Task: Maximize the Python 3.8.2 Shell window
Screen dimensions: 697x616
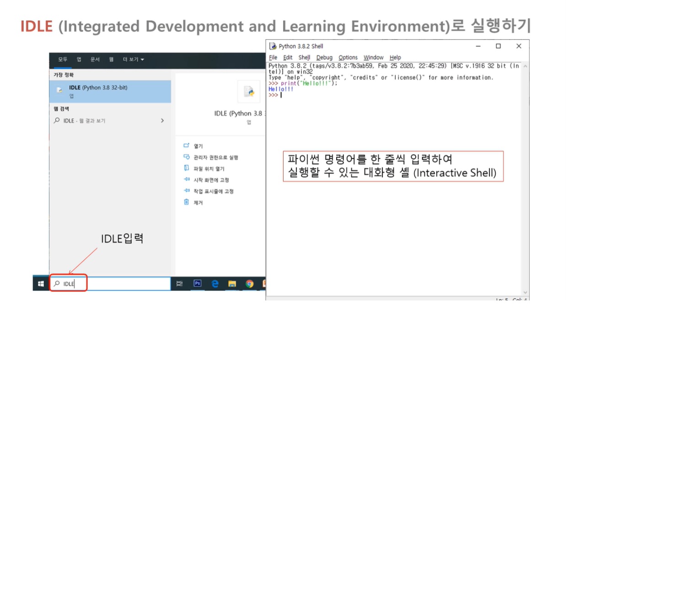Action: point(499,46)
